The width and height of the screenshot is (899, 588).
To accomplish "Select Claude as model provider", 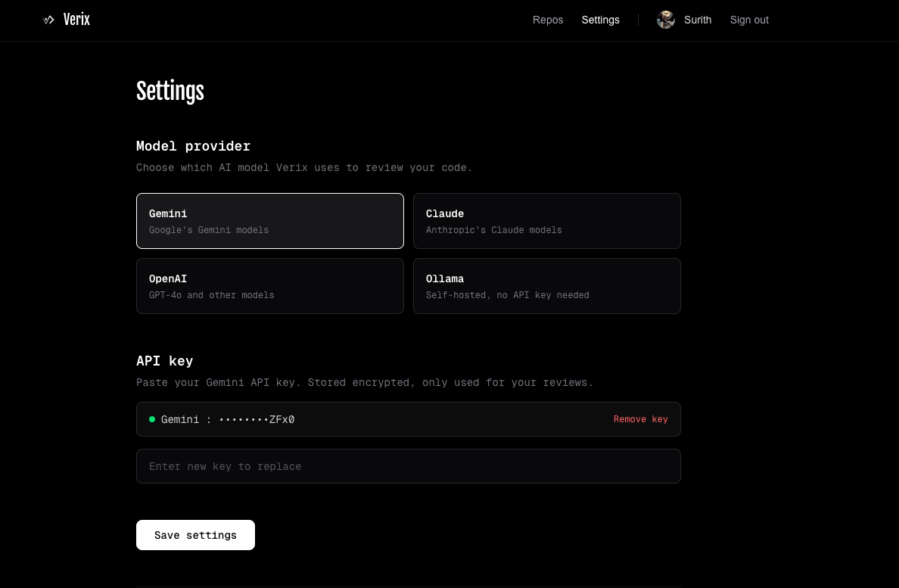I will coord(547,221).
